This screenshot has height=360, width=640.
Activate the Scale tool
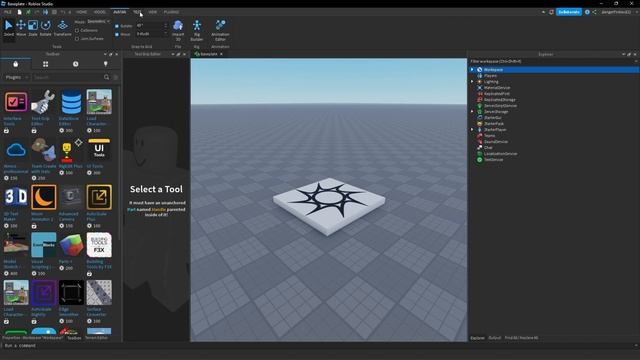click(x=33, y=28)
